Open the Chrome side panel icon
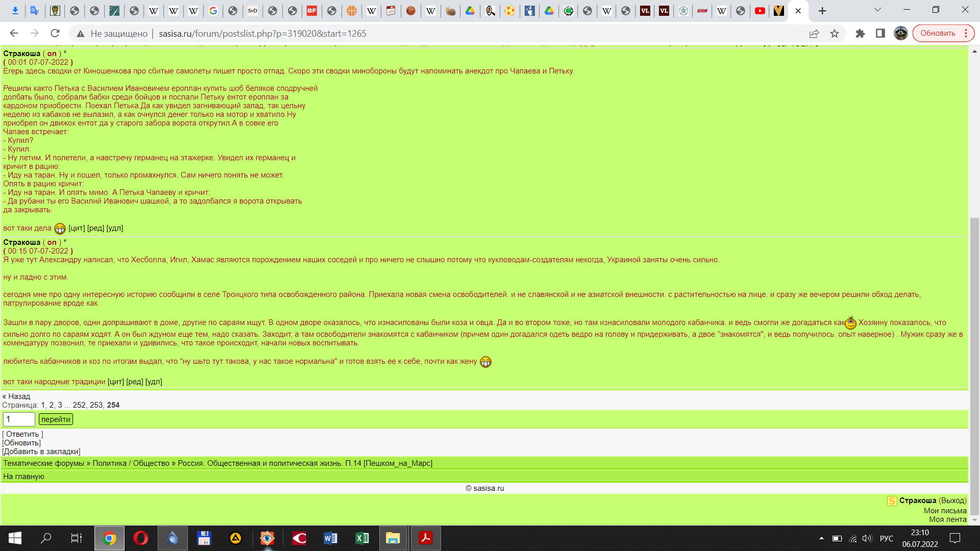The width and height of the screenshot is (980, 551). (880, 33)
